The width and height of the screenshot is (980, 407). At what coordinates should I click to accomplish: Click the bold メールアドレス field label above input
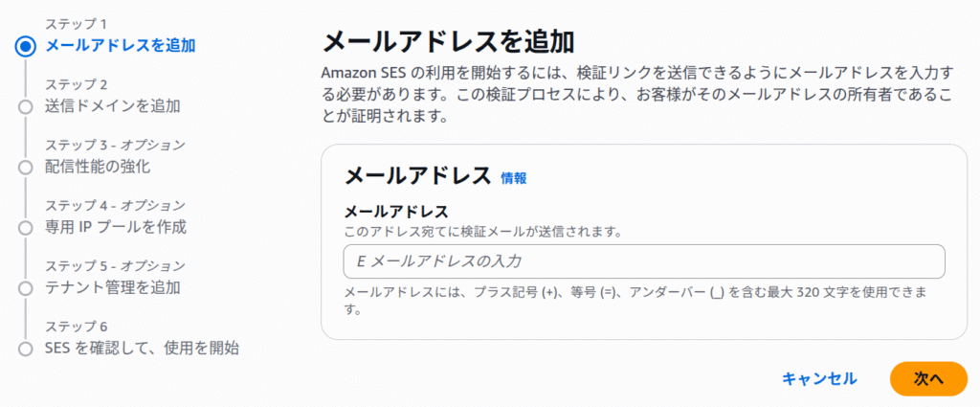coord(396,211)
